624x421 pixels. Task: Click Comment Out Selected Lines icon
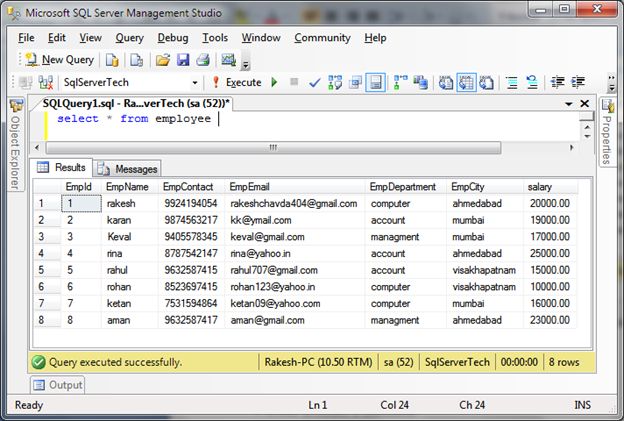coord(512,82)
